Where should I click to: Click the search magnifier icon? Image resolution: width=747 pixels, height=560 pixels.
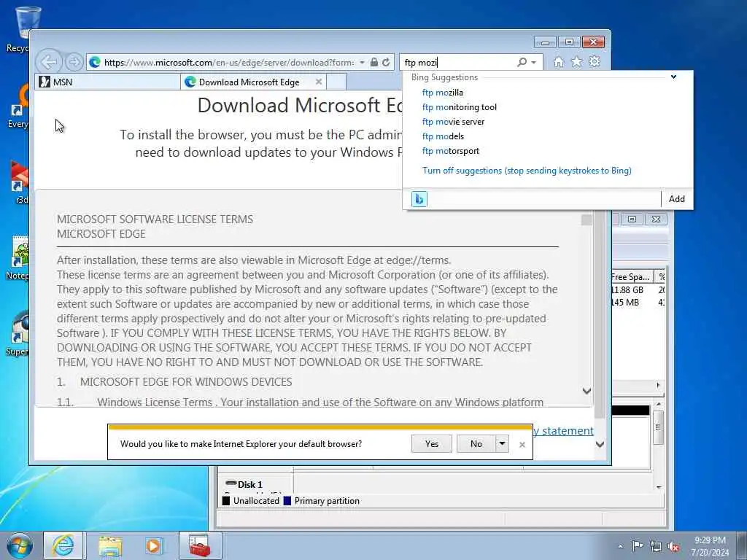[x=522, y=62]
